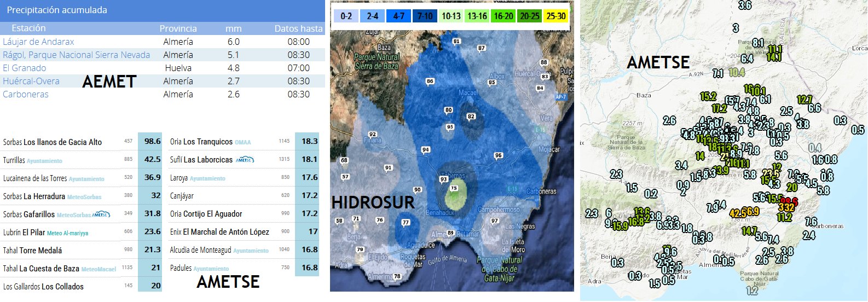Image resolution: width=868 pixels, height=302 pixels.
Task: Select the 20-25 legend color box
Action: (x=530, y=16)
